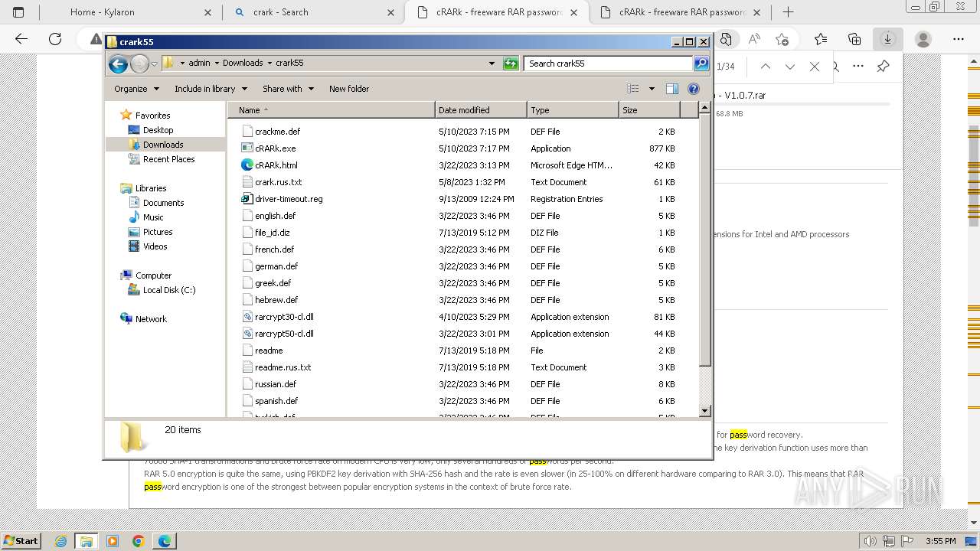This screenshot has width=980, height=551.
Task: Open Include in library dropdown
Action: click(x=211, y=89)
